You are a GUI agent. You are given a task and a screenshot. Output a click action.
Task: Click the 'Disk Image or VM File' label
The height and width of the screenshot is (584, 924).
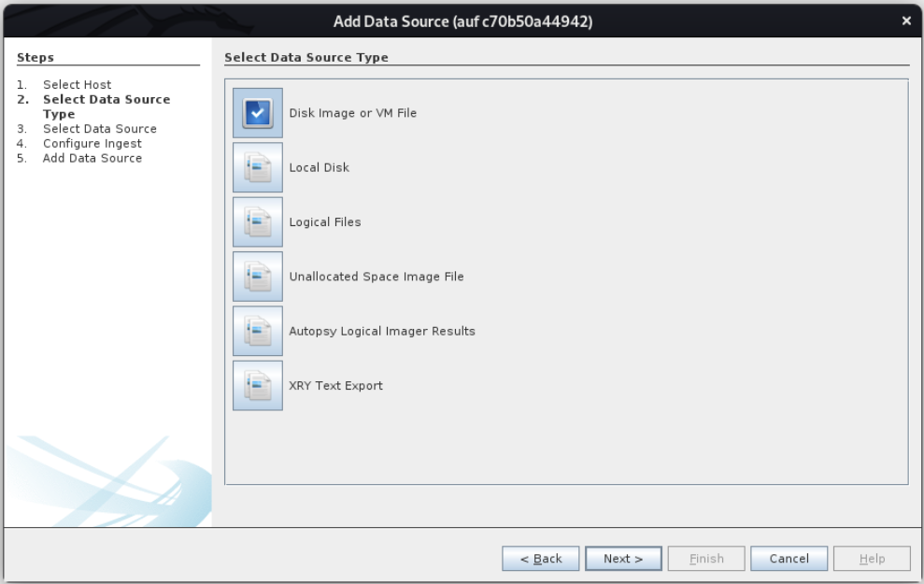click(x=352, y=113)
